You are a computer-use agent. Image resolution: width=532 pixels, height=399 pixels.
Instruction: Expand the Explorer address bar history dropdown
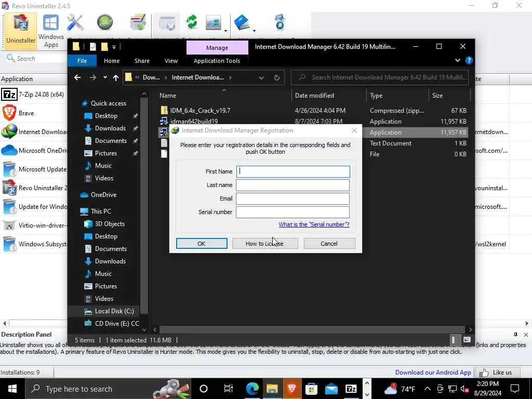261,78
